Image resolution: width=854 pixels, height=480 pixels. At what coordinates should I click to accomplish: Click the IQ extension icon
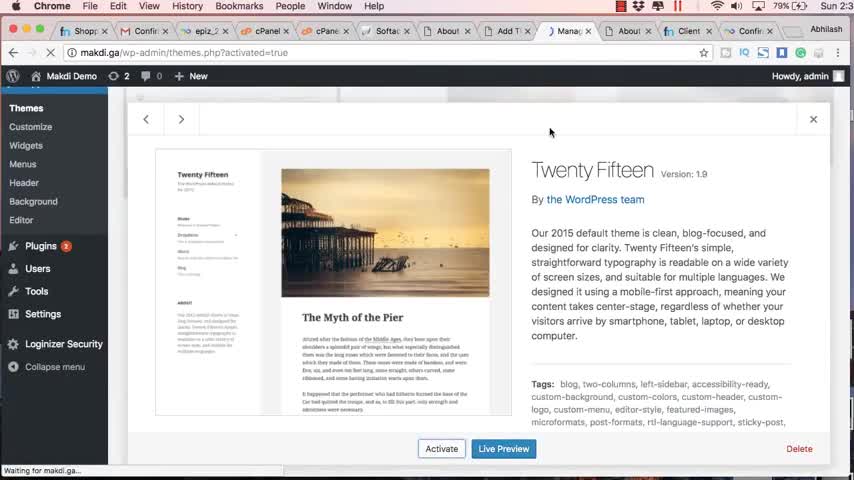pos(745,52)
